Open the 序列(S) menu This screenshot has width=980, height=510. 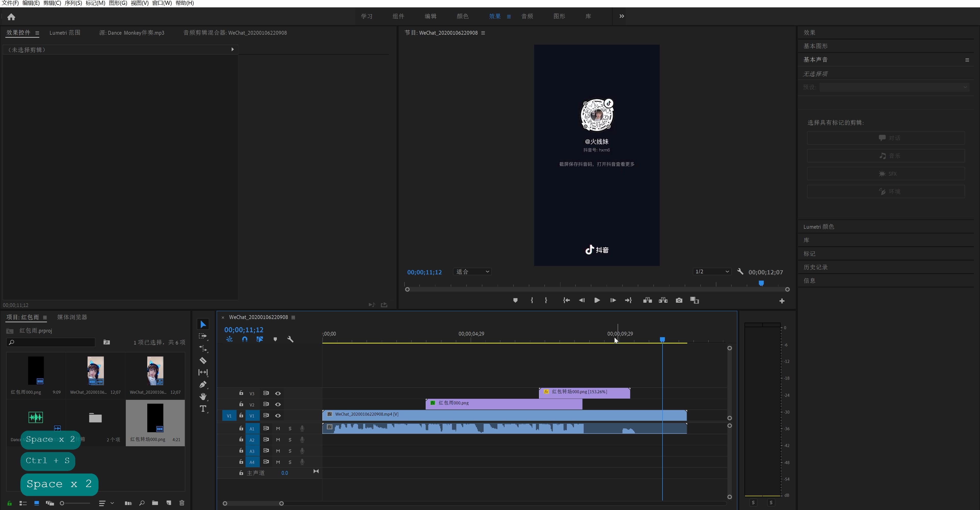[73, 3]
